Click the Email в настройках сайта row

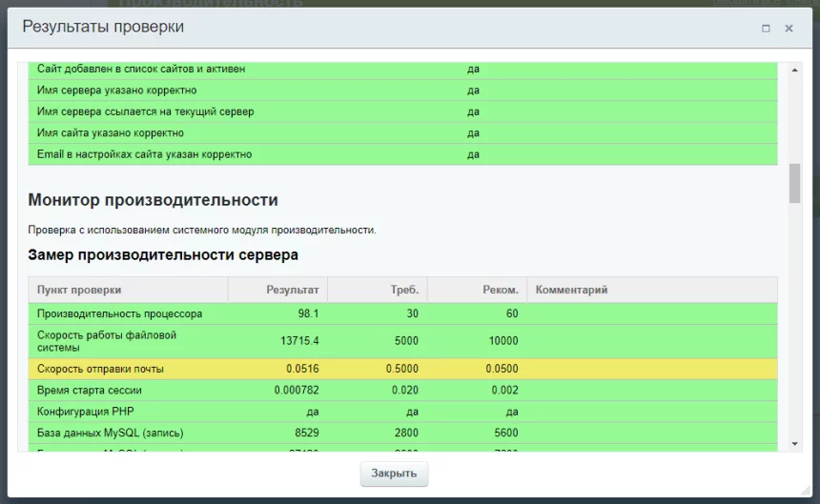[144, 154]
